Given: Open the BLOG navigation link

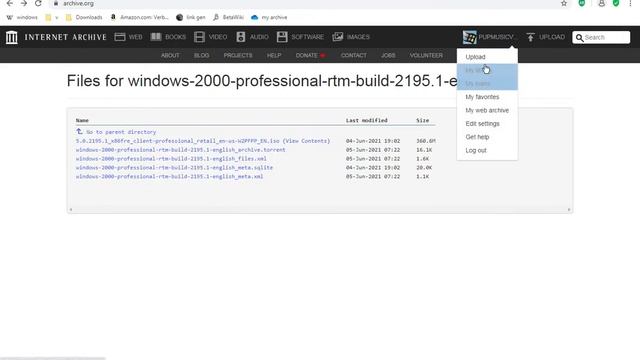Looking at the screenshot, I should 201,56.
